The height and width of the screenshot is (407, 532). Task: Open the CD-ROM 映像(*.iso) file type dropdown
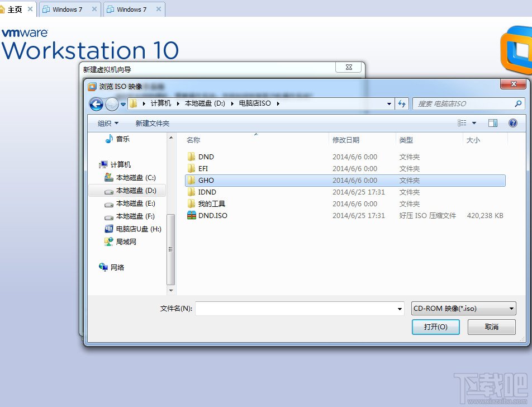pos(463,309)
